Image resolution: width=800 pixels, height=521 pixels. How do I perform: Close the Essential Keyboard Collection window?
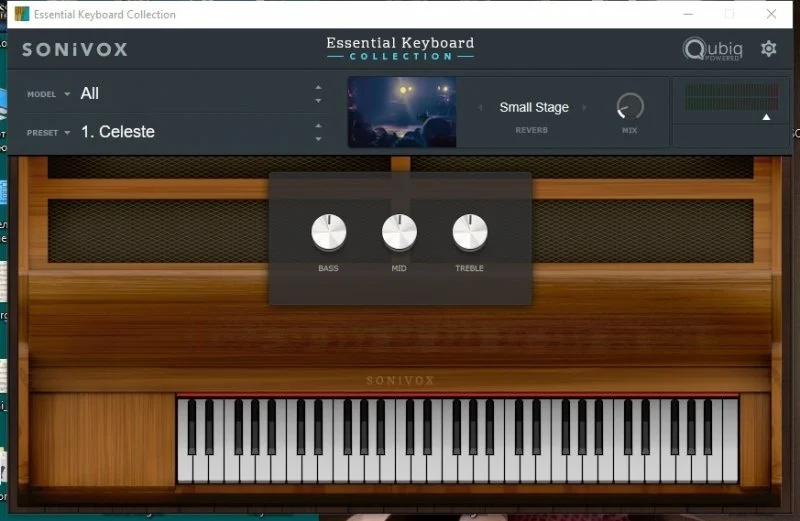click(771, 14)
